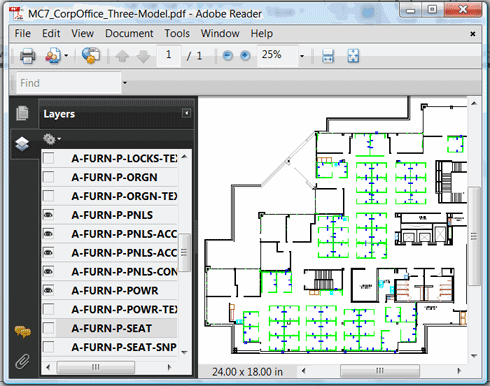This screenshot has width=490, height=386.
Task: Click the fit width scrolling icon
Action: point(328,56)
